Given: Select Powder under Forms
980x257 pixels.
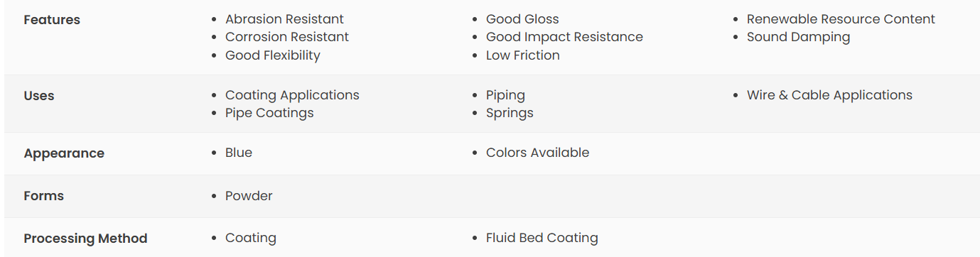Looking at the screenshot, I should click(x=249, y=196).
